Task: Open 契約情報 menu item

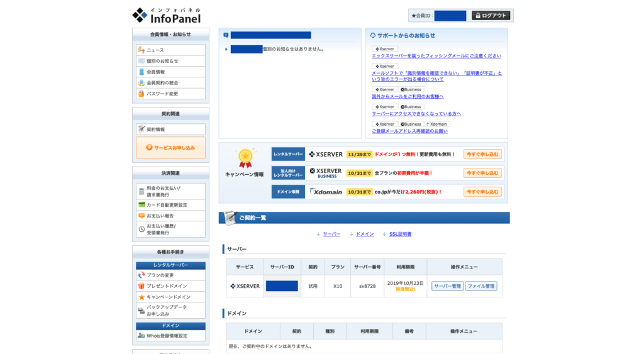Action: tap(170, 130)
